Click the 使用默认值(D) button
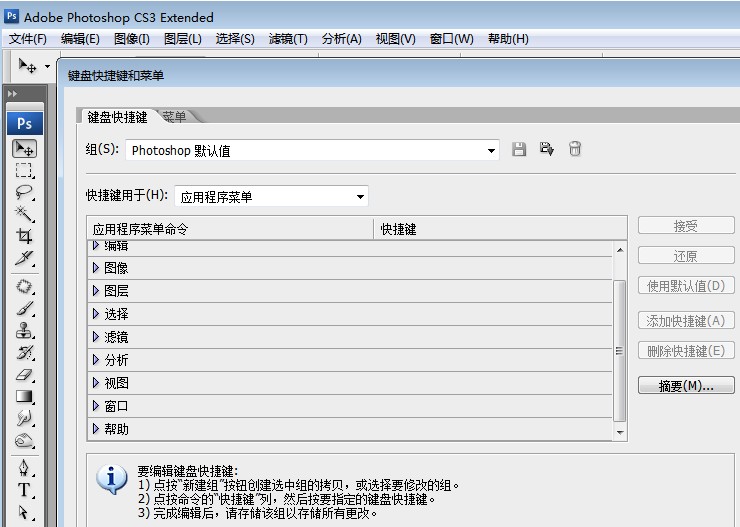 [x=686, y=285]
